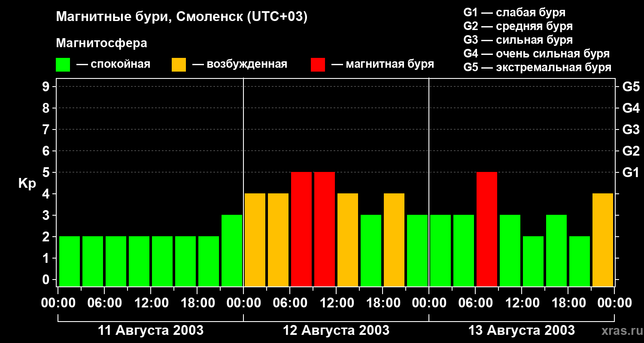The image size is (644, 343).
Task: Click the Kp axis value 5
Action: 47,172
